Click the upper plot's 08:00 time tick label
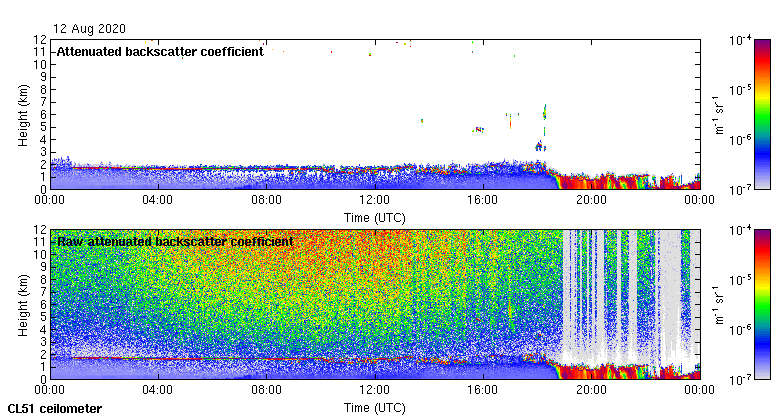 tap(266, 200)
